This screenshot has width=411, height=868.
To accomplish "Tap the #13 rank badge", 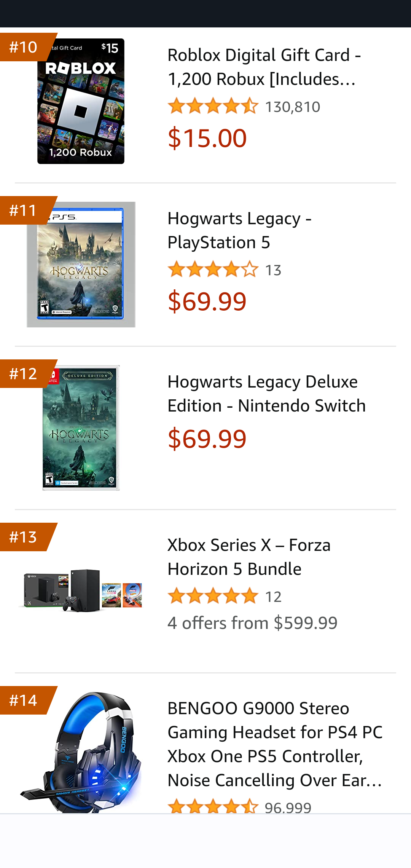I will 24,537.
